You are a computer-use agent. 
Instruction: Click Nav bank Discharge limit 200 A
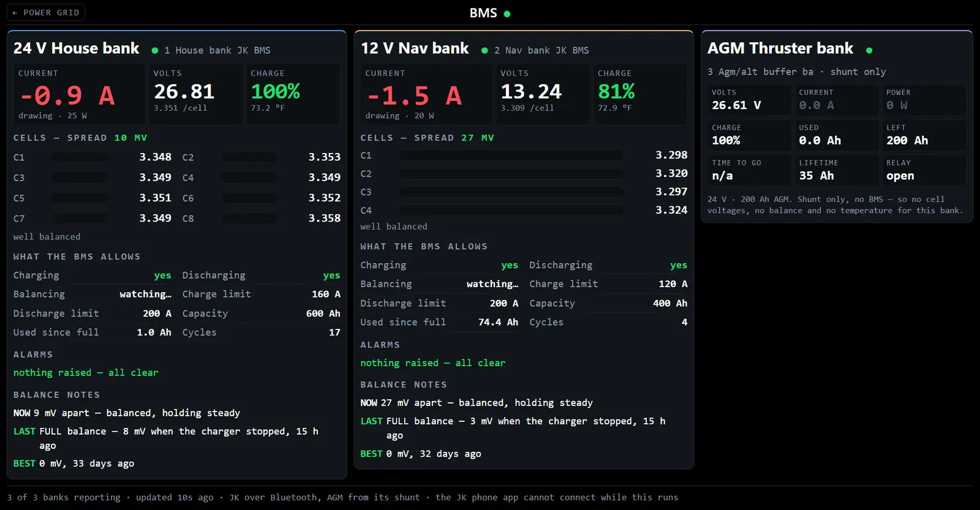point(439,303)
